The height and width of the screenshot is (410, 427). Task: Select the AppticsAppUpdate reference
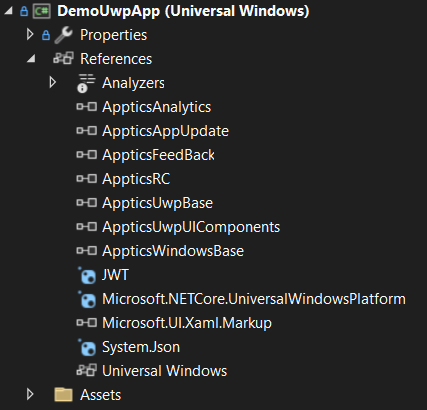pyautogui.click(x=165, y=131)
